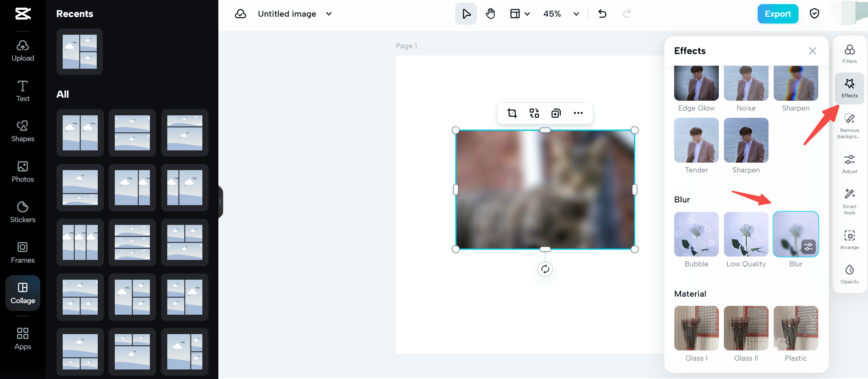The height and width of the screenshot is (379, 868).
Task: Expand the zoom level dropdown
Action: [x=576, y=14]
